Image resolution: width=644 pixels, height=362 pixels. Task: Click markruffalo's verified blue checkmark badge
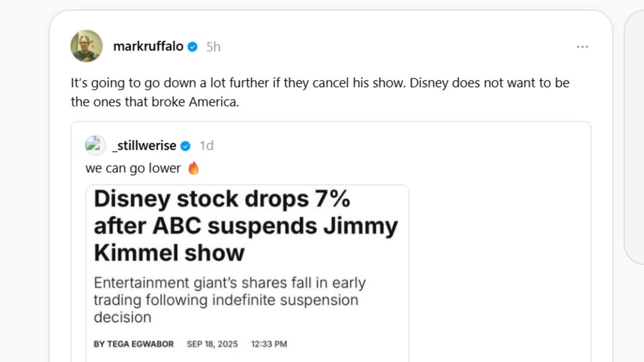(192, 46)
